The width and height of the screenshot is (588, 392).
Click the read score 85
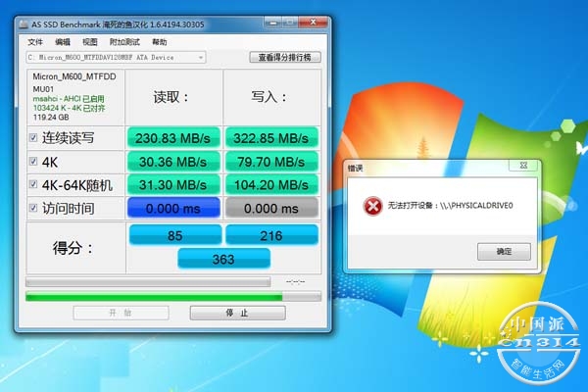(x=175, y=235)
